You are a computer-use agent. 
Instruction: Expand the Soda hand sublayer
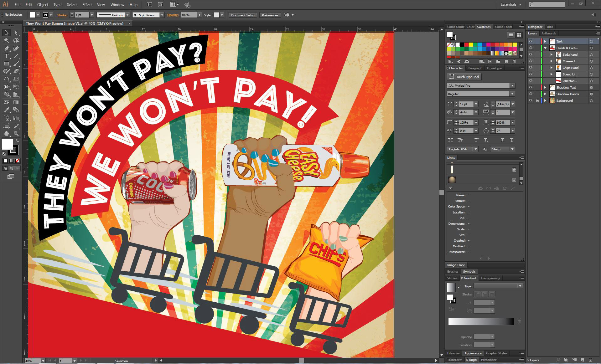tap(552, 54)
